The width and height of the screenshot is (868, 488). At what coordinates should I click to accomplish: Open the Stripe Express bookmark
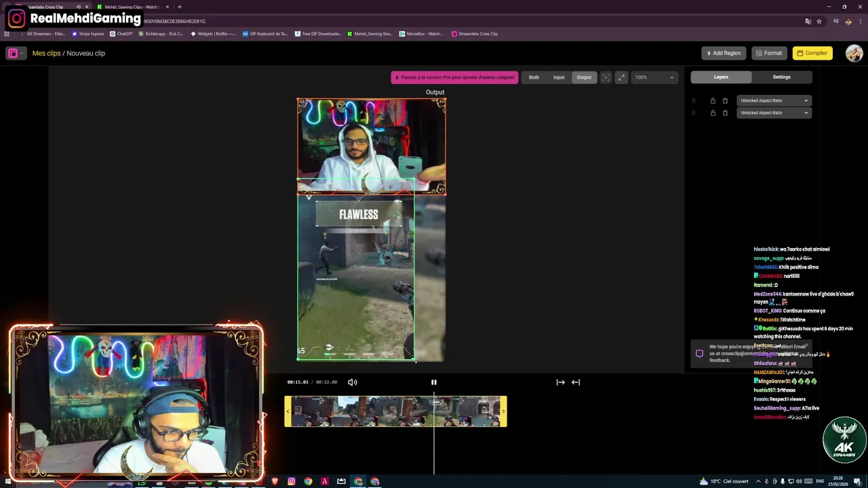(88, 34)
